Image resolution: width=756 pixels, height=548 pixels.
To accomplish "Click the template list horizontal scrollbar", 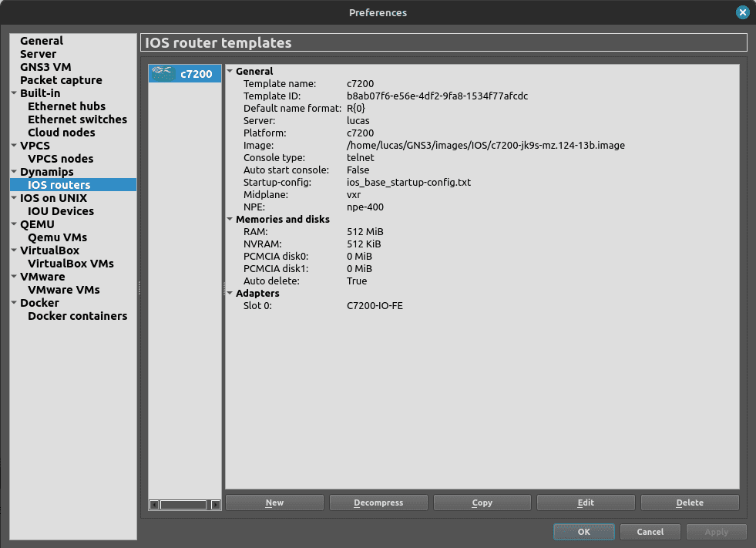I will click(183, 505).
